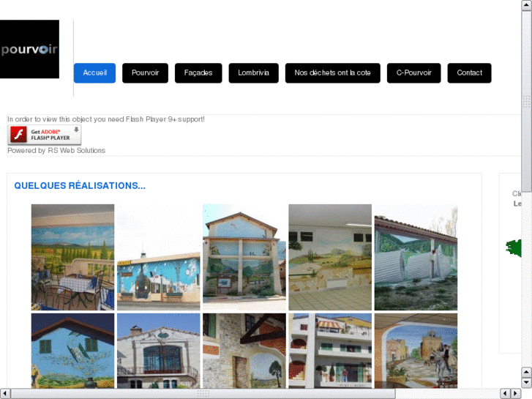
Task: Click the vertical scrollbar down arrow at bottom
Action: point(526,383)
